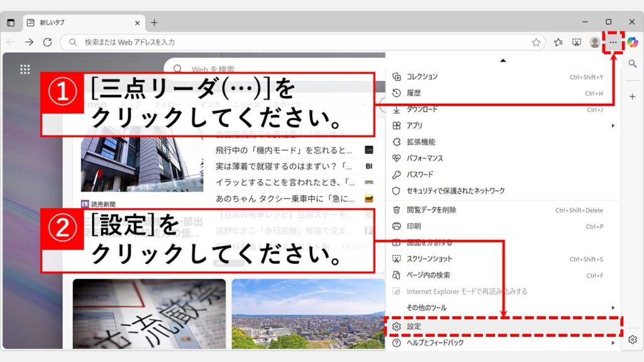Open コレクション from the menu
The image size is (644, 362).
(504, 77)
